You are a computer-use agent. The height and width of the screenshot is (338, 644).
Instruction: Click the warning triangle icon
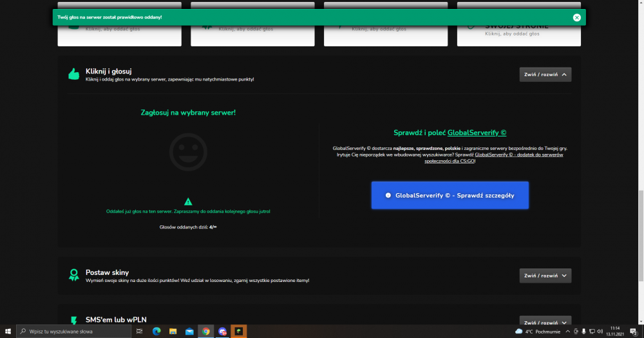click(x=188, y=202)
